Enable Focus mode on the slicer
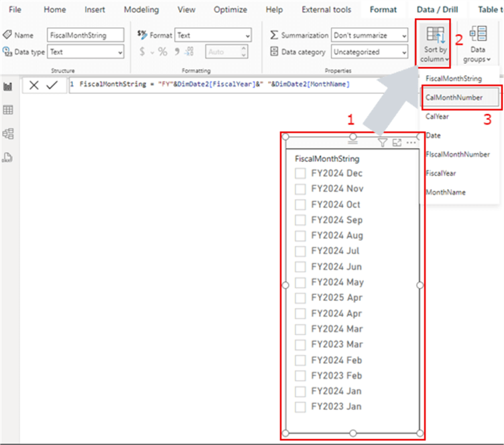Viewport: 504px width, 445px height. (x=397, y=142)
